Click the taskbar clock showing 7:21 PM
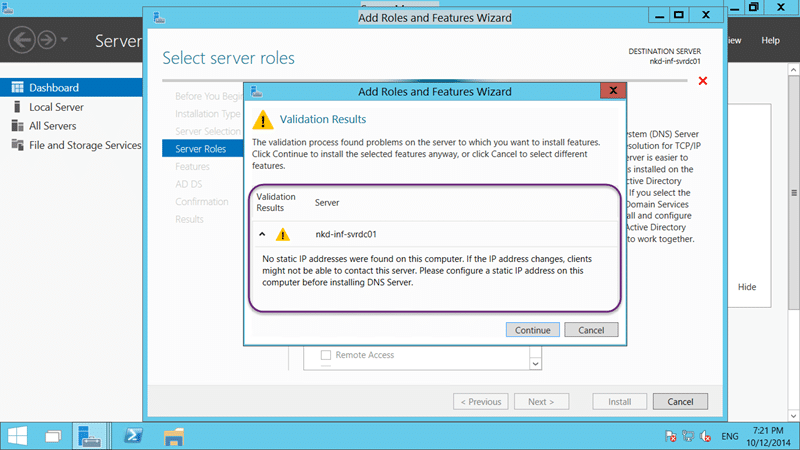Viewport: 800px width, 450px height. coord(768,436)
